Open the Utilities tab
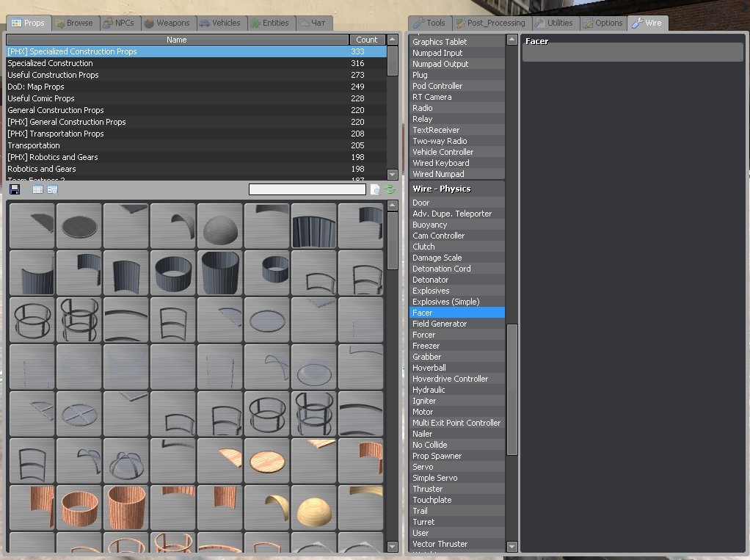Image resolution: width=750 pixels, height=560 pixels. 553,23
